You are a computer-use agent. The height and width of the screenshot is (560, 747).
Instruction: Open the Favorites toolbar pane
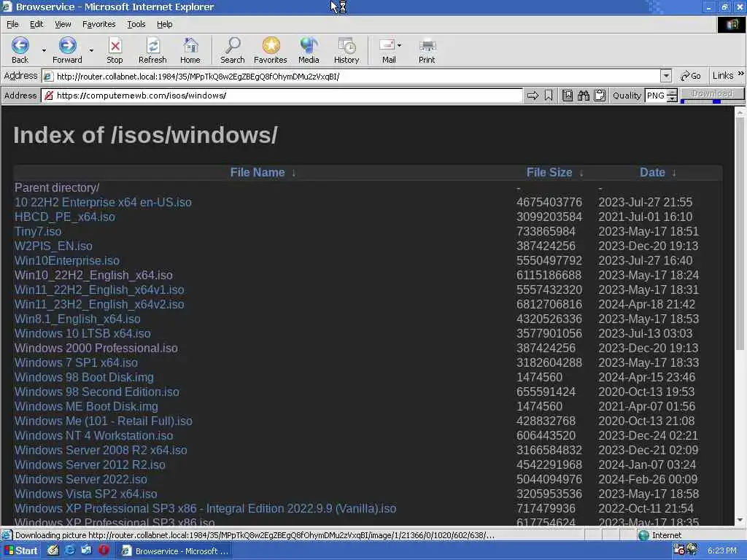coord(270,50)
